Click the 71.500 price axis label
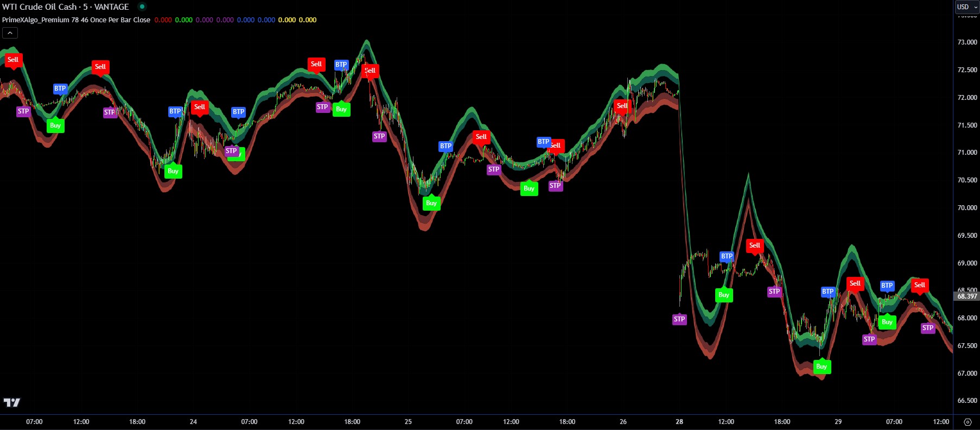Image resolution: width=980 pixels, height=430 pixels. point(967,125)
